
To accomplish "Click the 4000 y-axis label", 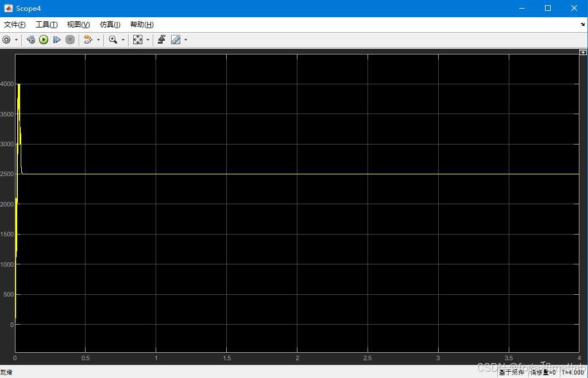I will 7,84.
